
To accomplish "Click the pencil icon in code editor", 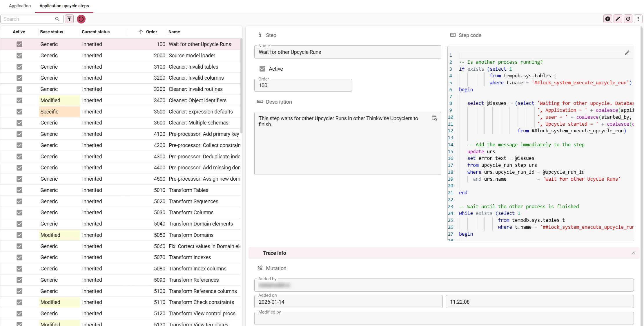I will (x=627, y=53).
